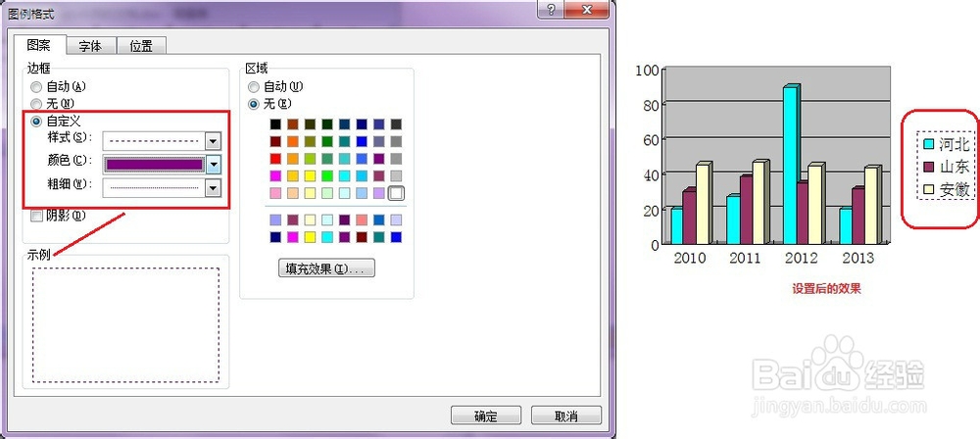Click the pale yellow 安徽 legend marker

click(928, 190)
